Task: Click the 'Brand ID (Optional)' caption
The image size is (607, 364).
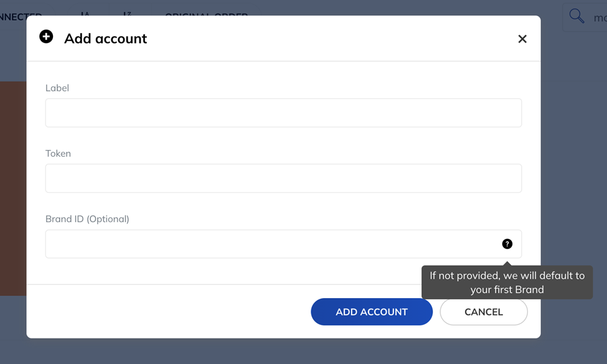Action: pos(87,219)
